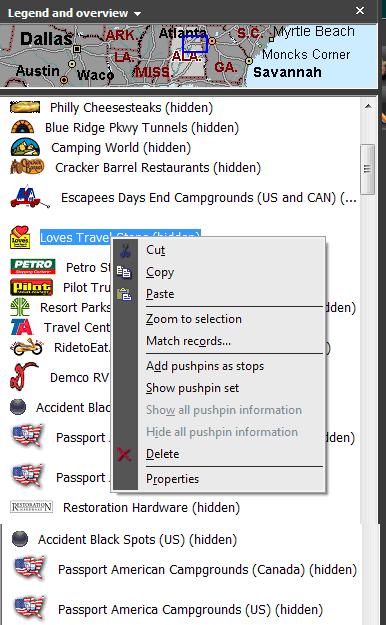Choose Zoom to selection in context menu
Image resolution: width=386 pixels, height=625 pixels.
click(x=194, y=319)
